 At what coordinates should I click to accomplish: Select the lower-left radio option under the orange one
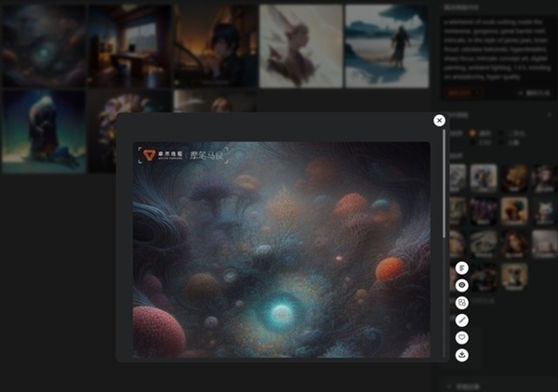pyautogui.click(x=472, y=142)
